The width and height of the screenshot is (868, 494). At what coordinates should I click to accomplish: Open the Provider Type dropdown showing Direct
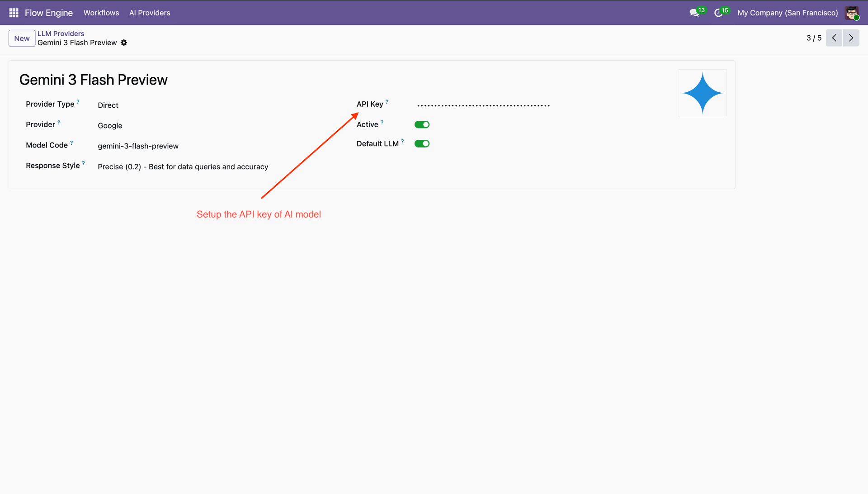click(x=108, y=105)
